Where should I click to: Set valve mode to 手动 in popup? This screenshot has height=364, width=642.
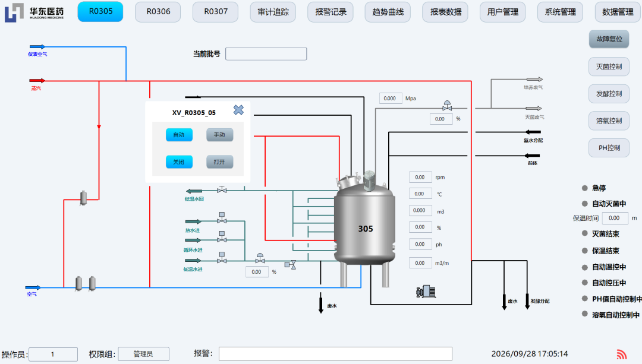pos(219,135)
